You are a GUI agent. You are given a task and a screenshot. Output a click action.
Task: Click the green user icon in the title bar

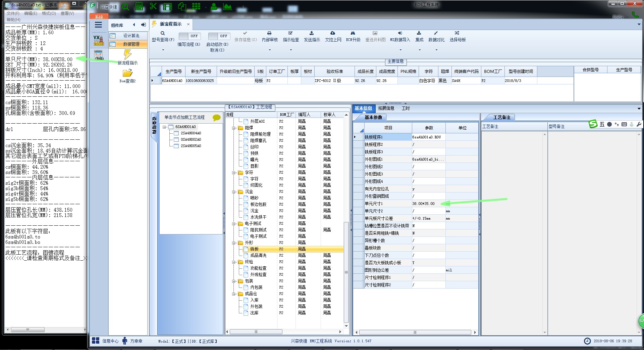point(214,6)
